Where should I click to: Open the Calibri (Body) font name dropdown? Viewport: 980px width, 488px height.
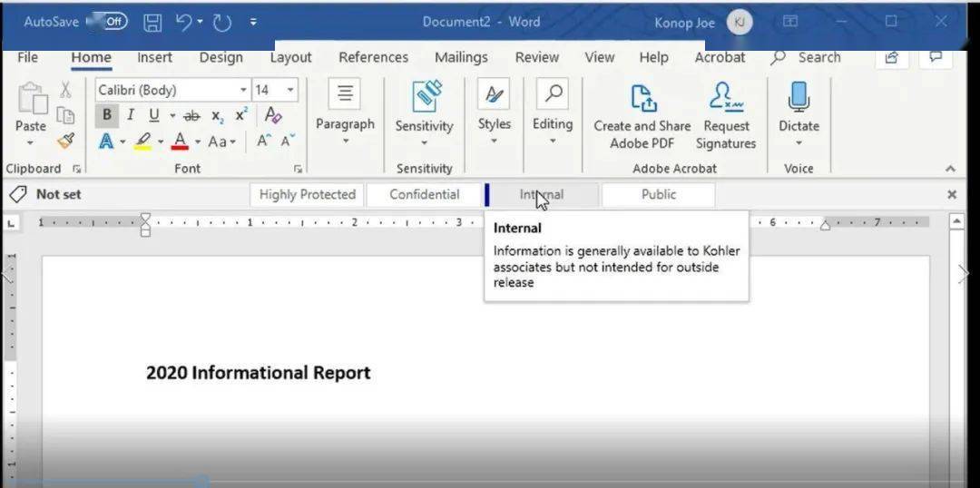(244, 90)
